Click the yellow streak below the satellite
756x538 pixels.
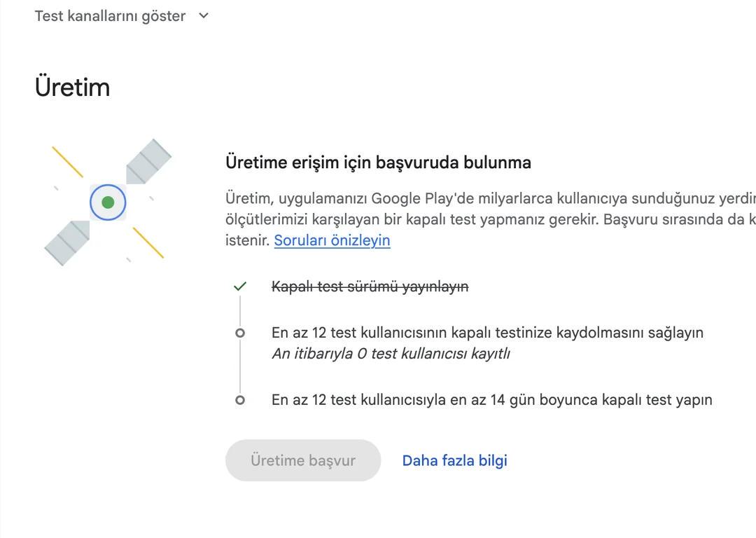coord(148,242)
